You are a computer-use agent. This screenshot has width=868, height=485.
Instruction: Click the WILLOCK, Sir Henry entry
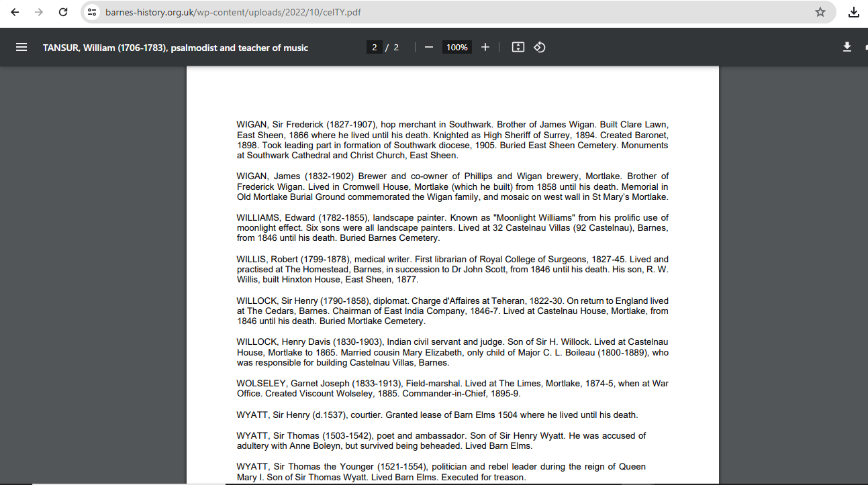tap(452, 311)
